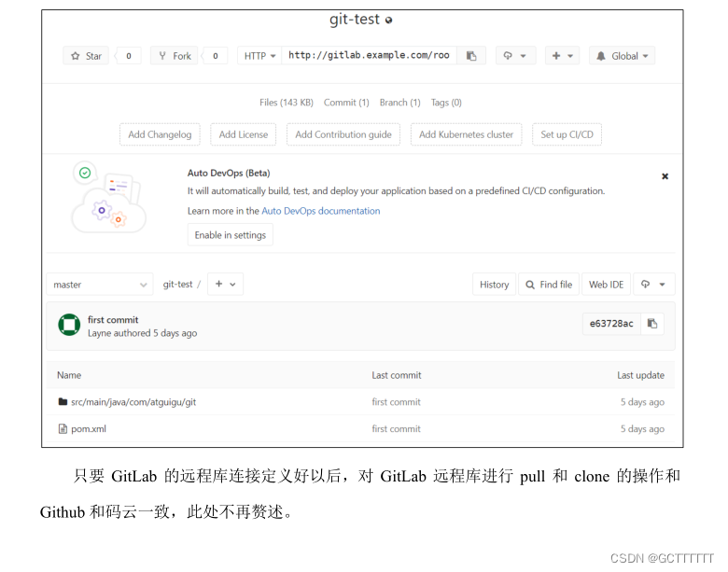Screen dimensions: 728x572
Task: Click the visibility icon beside git-test title
Action: (x=388, y=20)
